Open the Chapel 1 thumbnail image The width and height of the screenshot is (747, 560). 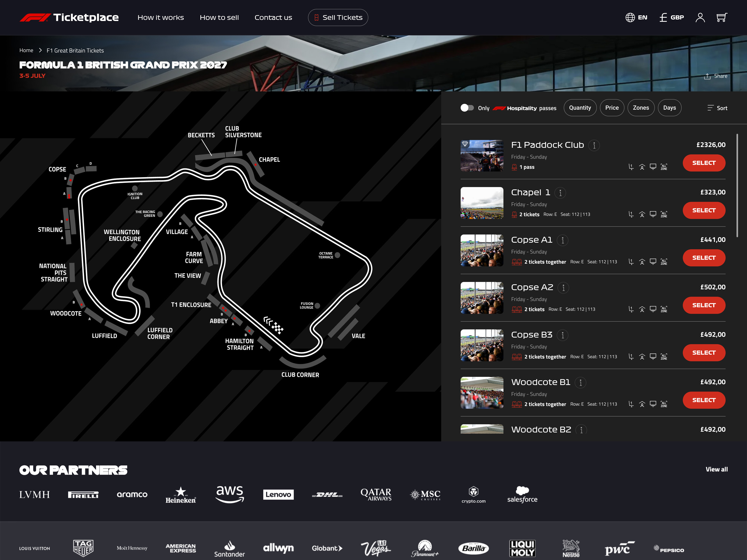(x=482, y=203)
